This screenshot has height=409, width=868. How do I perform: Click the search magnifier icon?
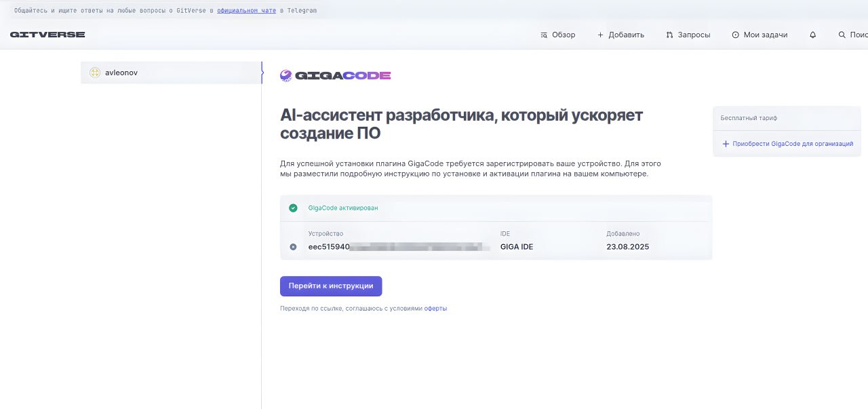click(x=842, y=35)
